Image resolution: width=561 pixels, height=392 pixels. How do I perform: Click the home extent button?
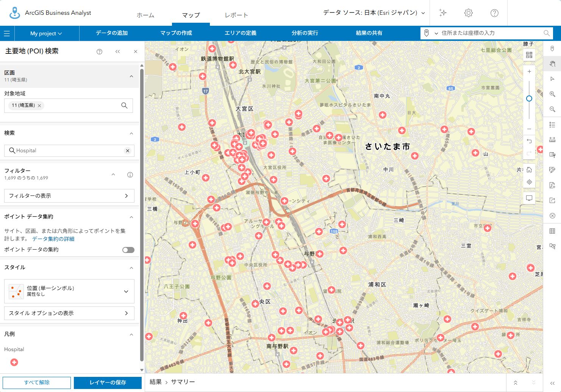coord(529,170)
